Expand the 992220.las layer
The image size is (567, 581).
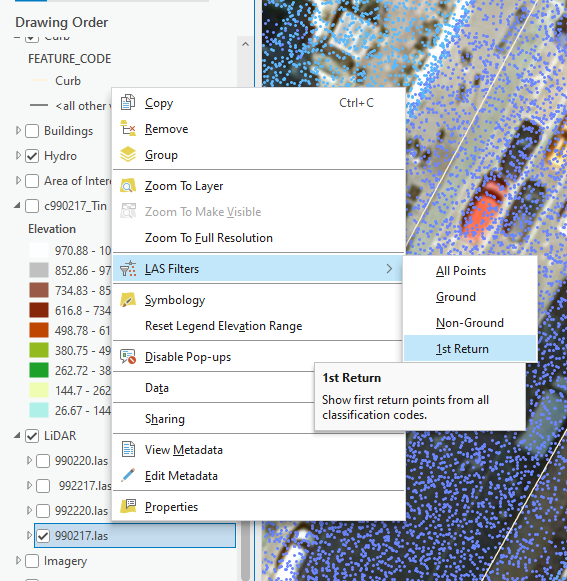coord(29,510)
